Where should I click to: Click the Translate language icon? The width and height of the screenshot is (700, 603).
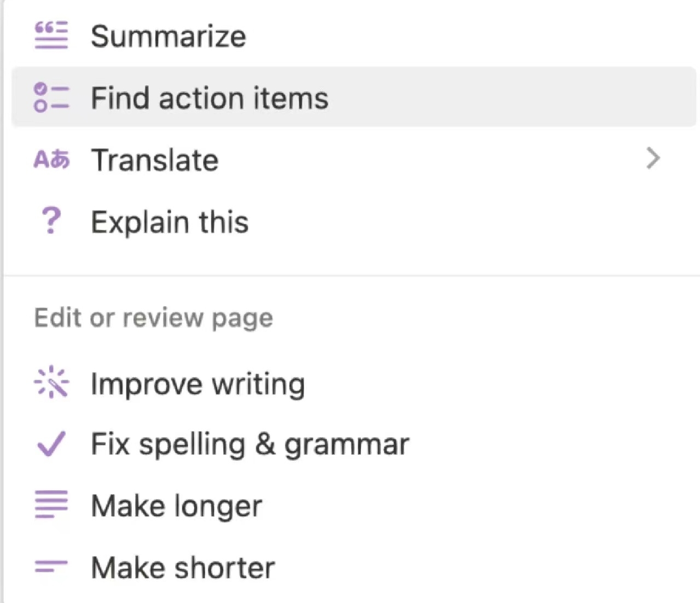[x=51, y=160]
